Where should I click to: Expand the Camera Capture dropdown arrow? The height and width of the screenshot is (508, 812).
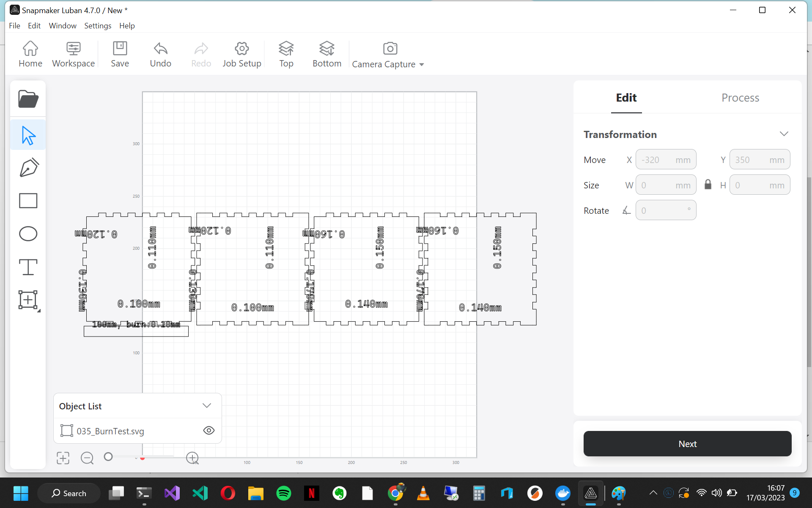coord(422,65)
